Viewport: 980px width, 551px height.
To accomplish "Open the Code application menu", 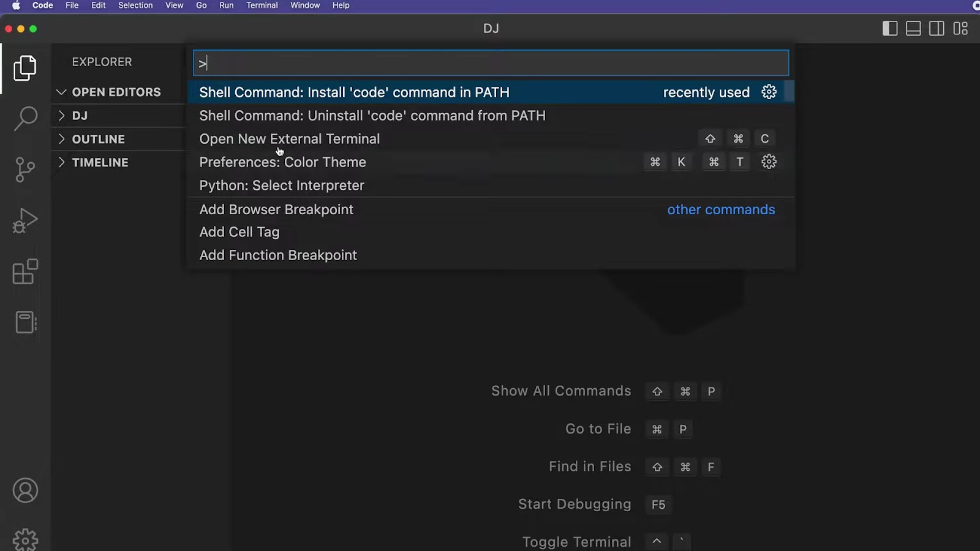I will click(42, 6).
